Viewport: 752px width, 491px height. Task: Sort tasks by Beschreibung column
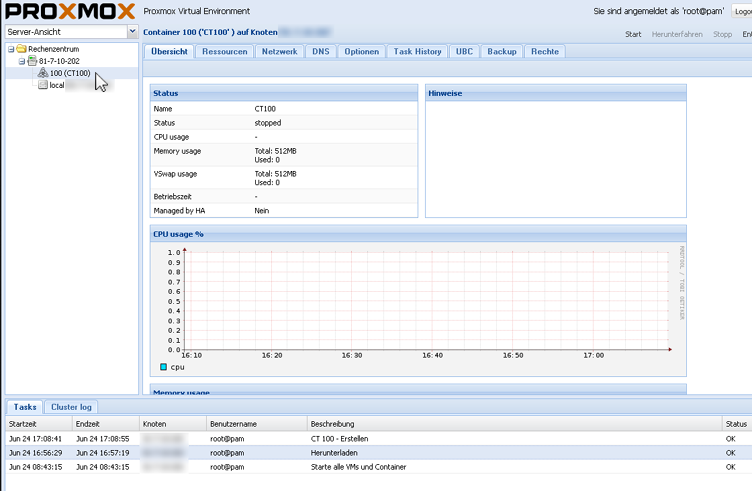pyautogui.click(x=515, y=424)
